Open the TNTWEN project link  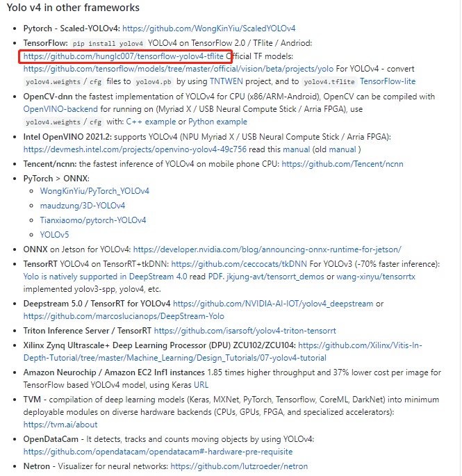tap(226, 81)
